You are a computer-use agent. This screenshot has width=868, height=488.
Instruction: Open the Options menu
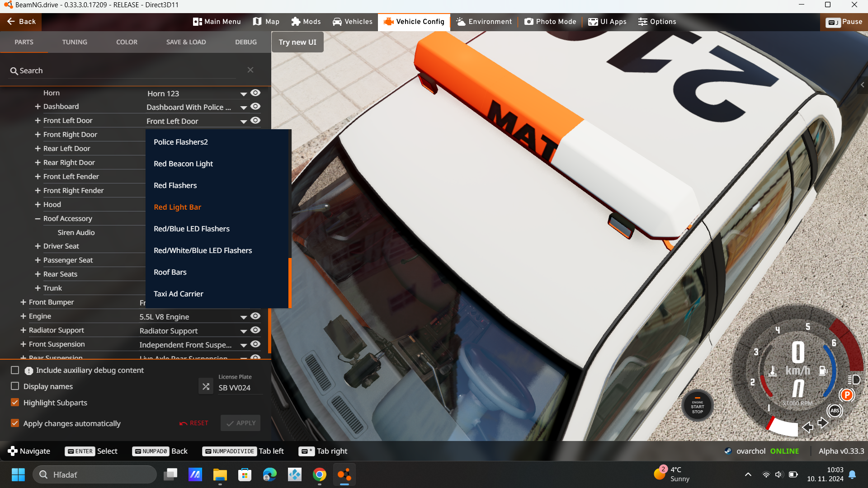click(657, 22)
